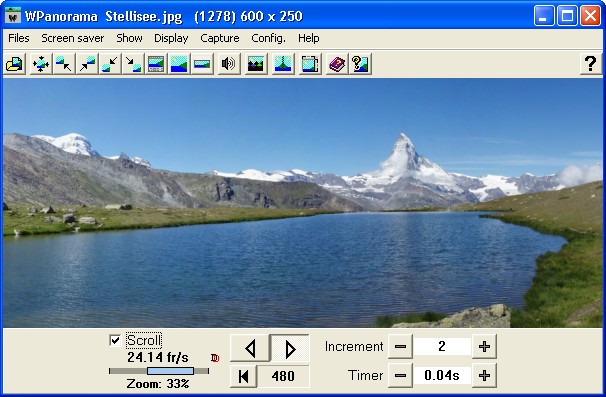Click the Increment label
This screenshot has width=606, height=397.
[354, 346]
